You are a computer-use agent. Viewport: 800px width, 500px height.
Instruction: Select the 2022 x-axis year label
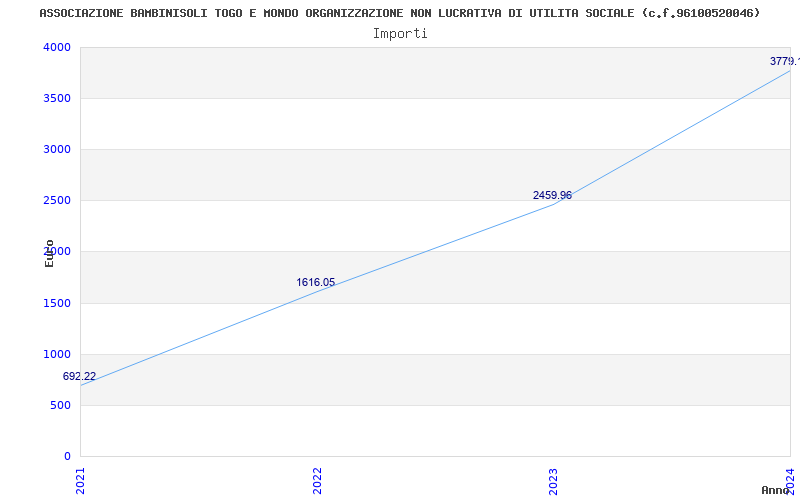(x=317, y=481)
